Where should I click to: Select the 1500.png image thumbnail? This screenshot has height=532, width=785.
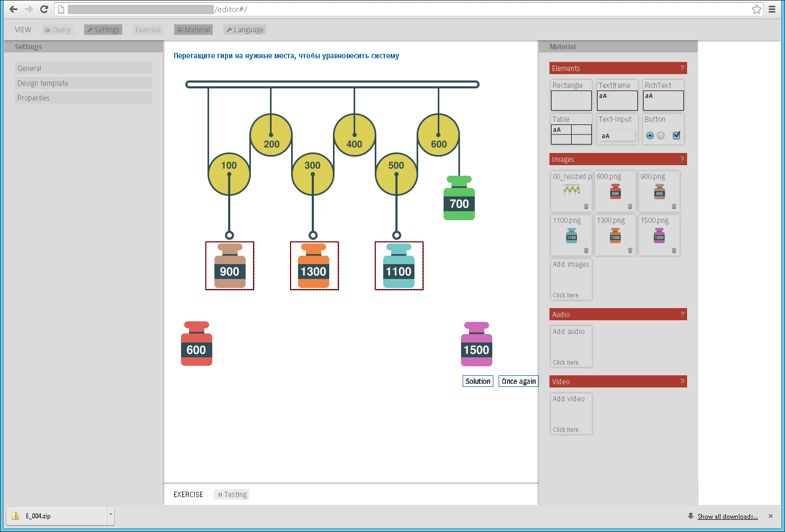[659, 235]
